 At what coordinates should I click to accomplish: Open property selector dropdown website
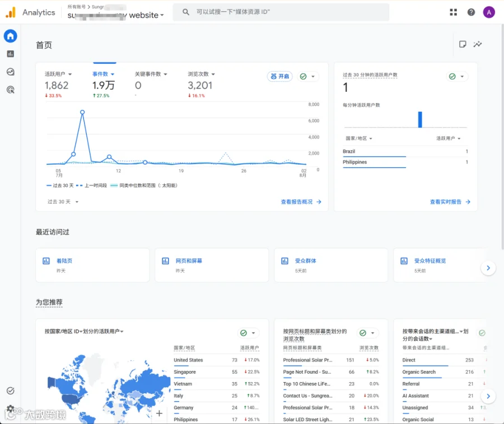116,15
